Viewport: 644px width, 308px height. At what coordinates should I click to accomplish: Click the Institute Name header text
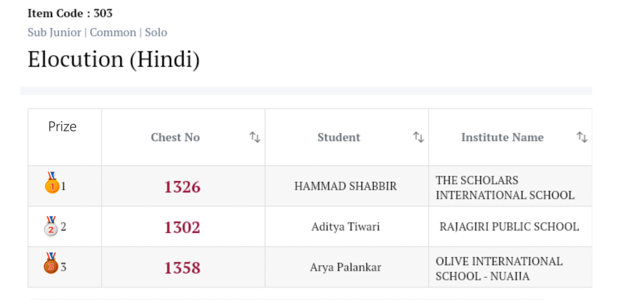tap(502, 137)
